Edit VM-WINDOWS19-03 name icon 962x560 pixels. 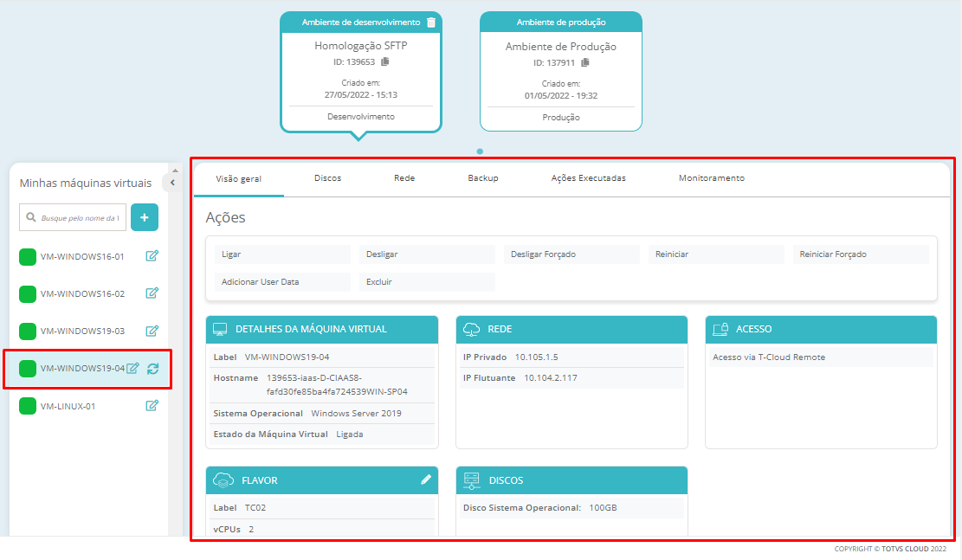[x=152, y=331]
